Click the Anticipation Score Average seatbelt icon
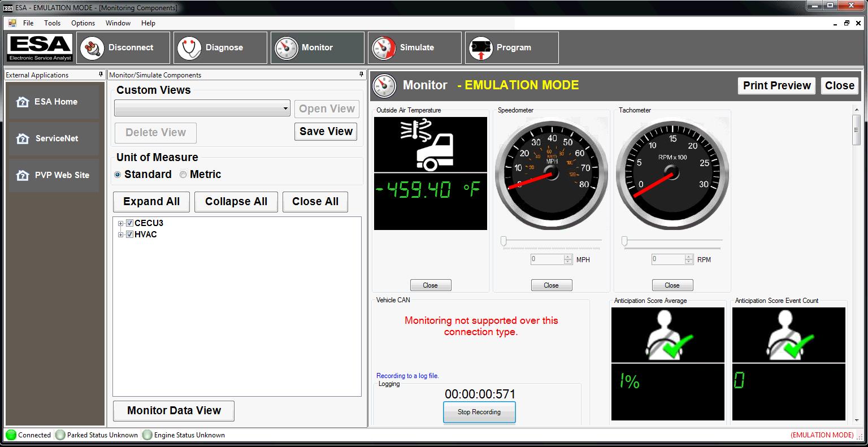Viewport: 868px width, 447px height. [668, 335]
